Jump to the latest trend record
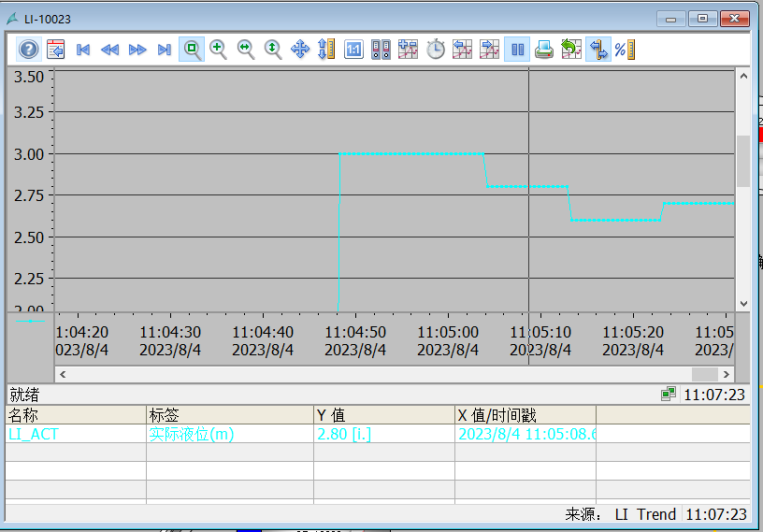763x532 pixels. [165, 50]
